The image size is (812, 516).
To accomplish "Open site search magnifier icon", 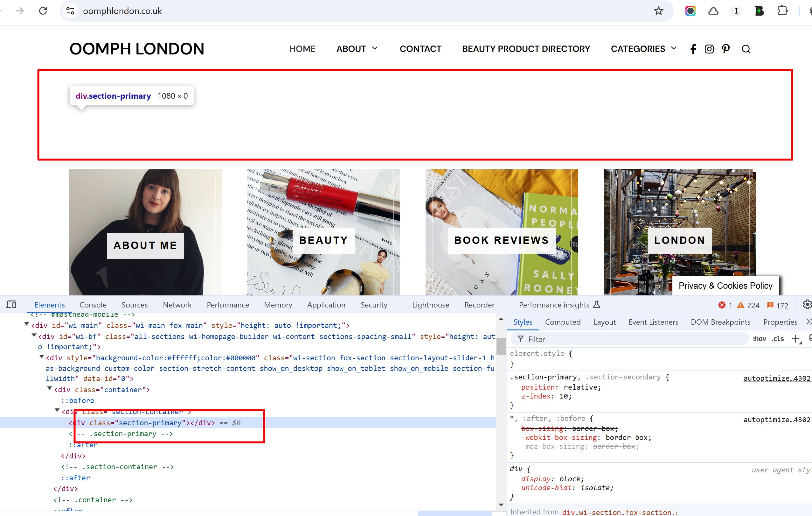I will (x=746, y=49).
